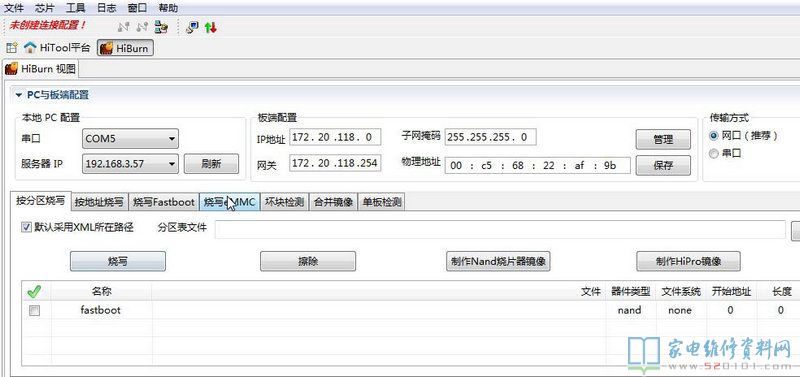Click the first grayed connect icon in toolbar
This screenshot has width=800, height=377.
pos(123,27)
